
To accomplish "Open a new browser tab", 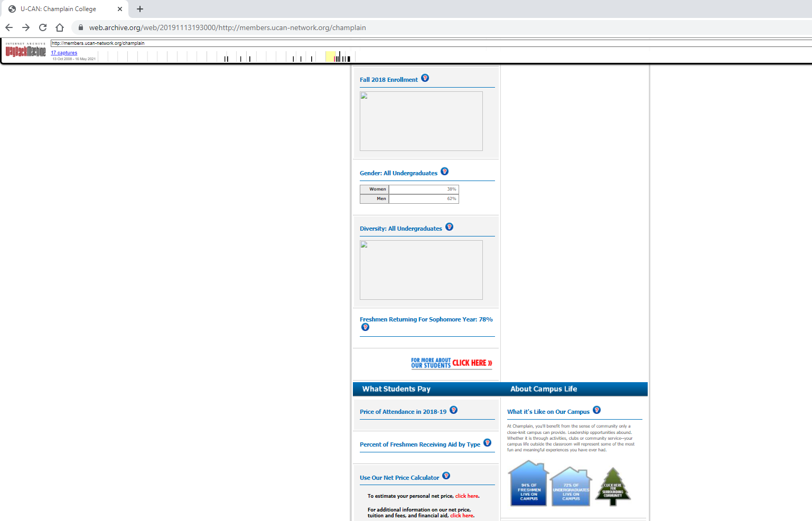I will coord(140,9).
